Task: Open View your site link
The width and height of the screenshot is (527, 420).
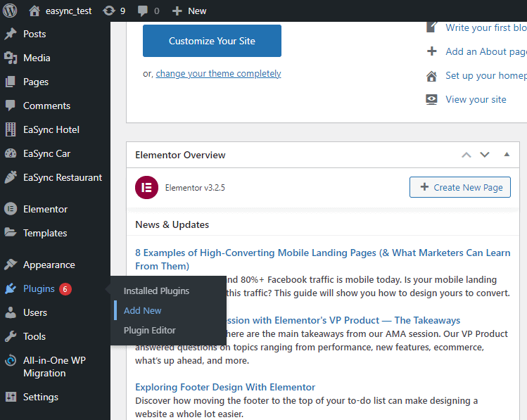Action: [x=476, y=99]
